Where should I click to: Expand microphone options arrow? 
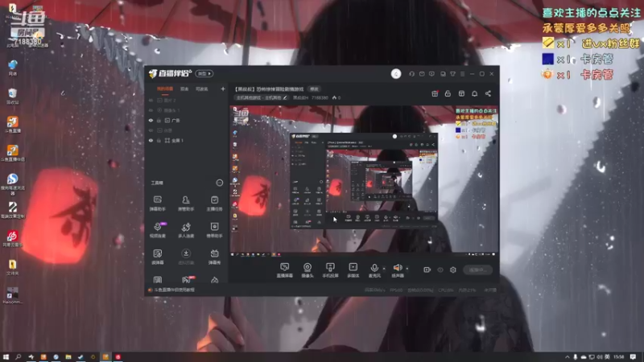(384, 269)
